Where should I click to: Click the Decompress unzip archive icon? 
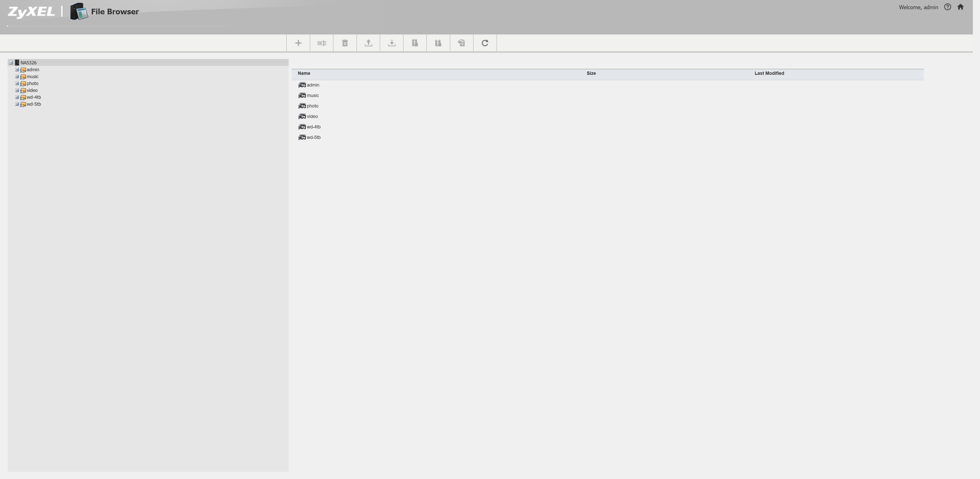pyautogui.click(x=438, y=43)
